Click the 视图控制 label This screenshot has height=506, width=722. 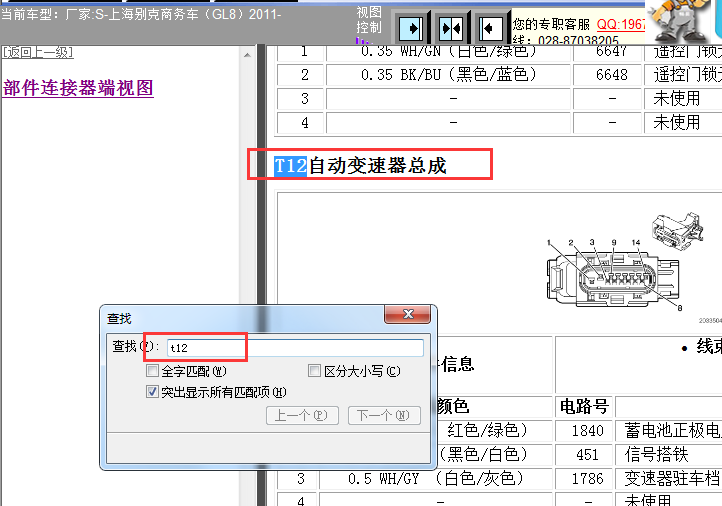pos(369,20)
